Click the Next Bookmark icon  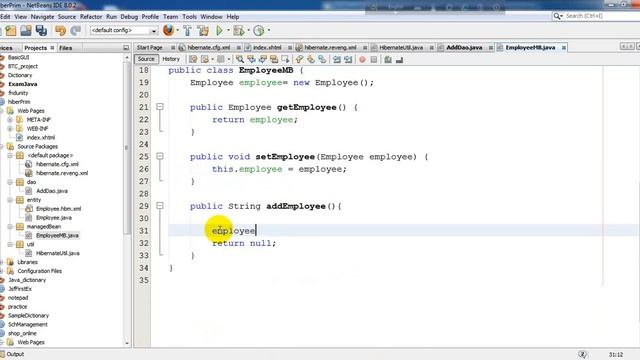click(x=311, y=60)
